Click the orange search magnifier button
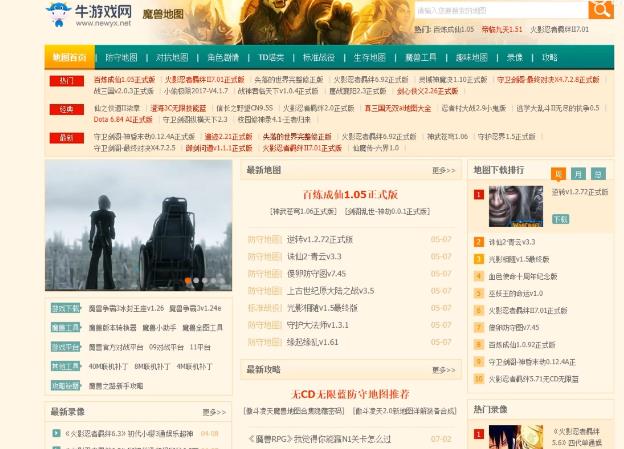 click(x=601, y=10)
